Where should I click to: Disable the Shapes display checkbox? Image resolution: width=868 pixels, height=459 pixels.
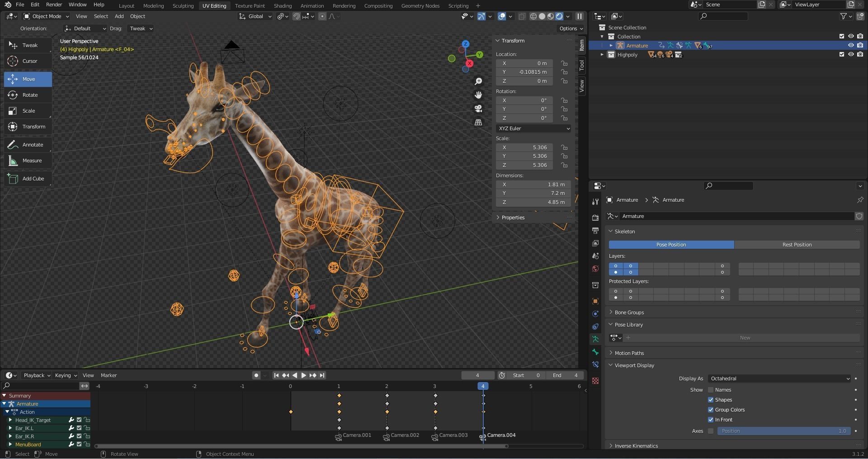point(711,400)
